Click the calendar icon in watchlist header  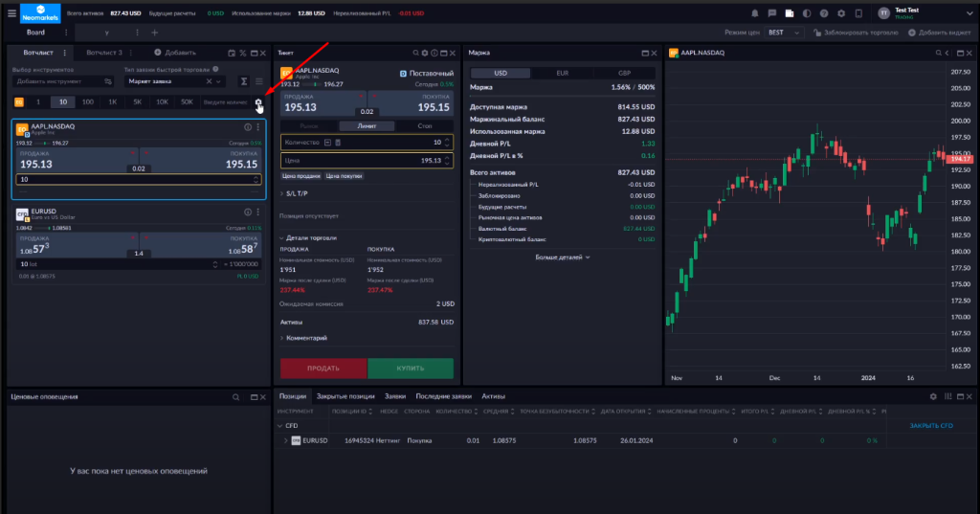[232, 54]
